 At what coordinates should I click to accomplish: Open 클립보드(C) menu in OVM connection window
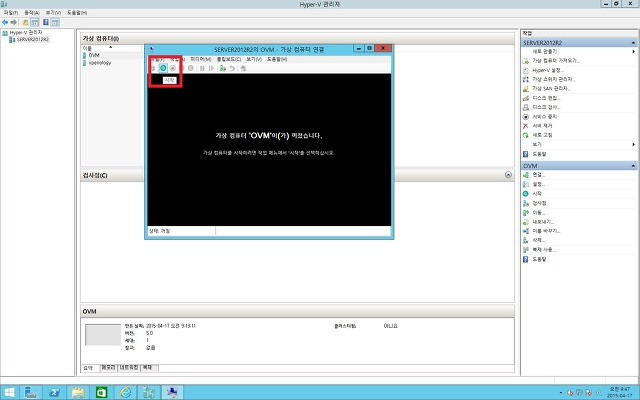pos(229,59)
